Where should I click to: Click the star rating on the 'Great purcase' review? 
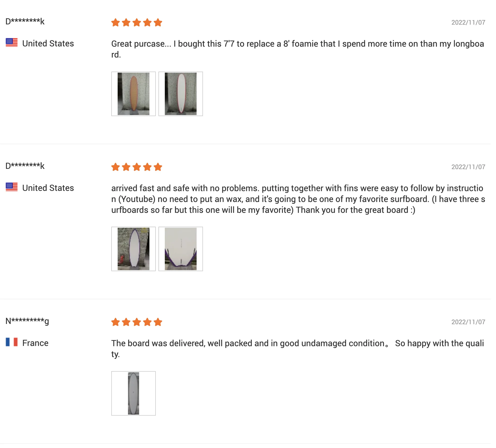pos(136,23)
